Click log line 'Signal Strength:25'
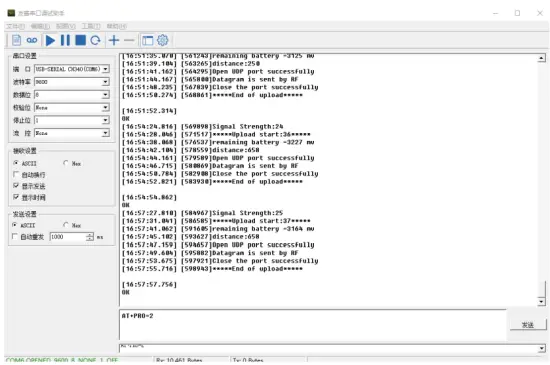The width and height of the screenshot is (550, 365). coord(202,213)
